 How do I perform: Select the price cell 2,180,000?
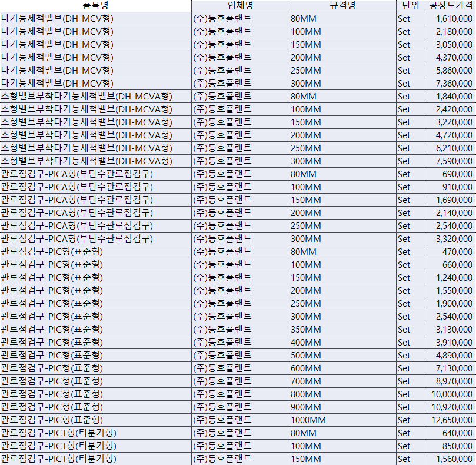coord(451,32)
